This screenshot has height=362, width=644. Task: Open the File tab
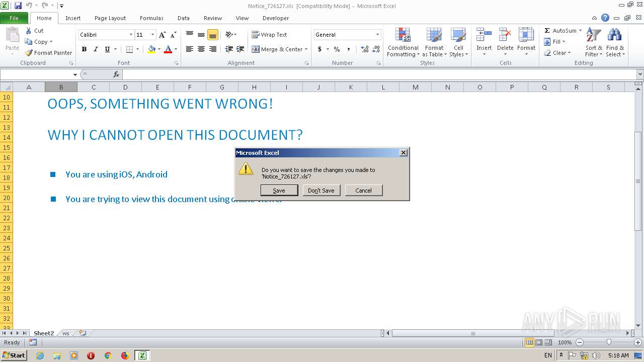tap(14, 18)
